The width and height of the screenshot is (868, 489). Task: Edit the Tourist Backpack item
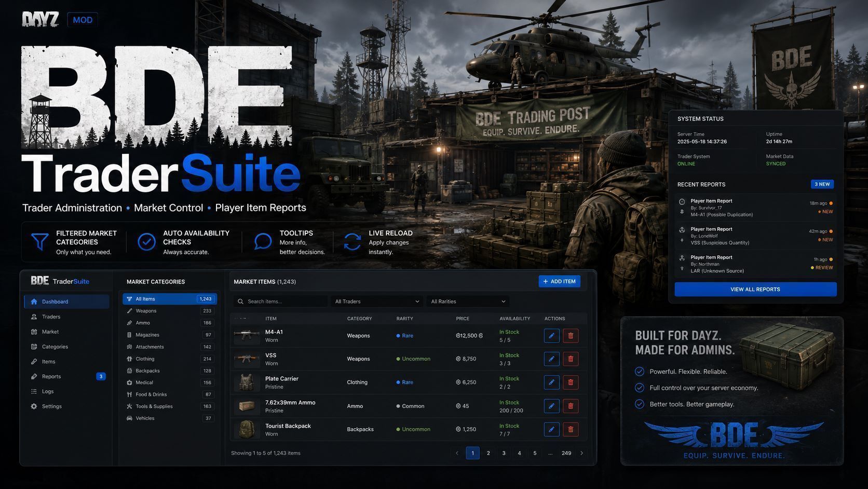(x=551, y=429)
